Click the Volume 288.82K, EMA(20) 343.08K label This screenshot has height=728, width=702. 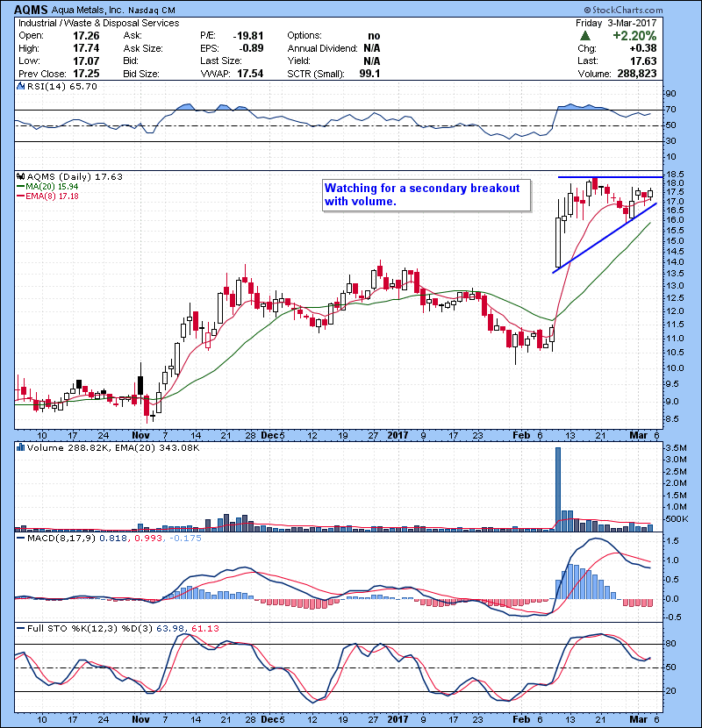(113, 448)
